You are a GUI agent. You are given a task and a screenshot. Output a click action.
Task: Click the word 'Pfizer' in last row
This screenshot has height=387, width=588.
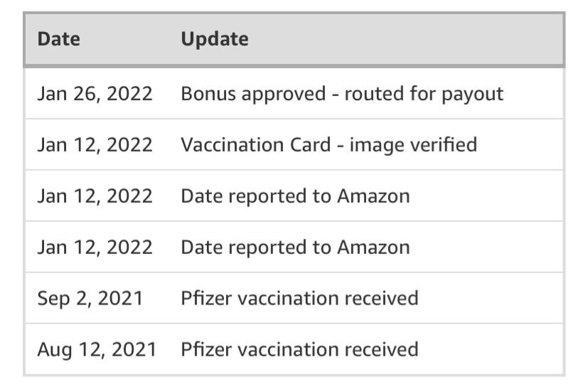[205, 349]
